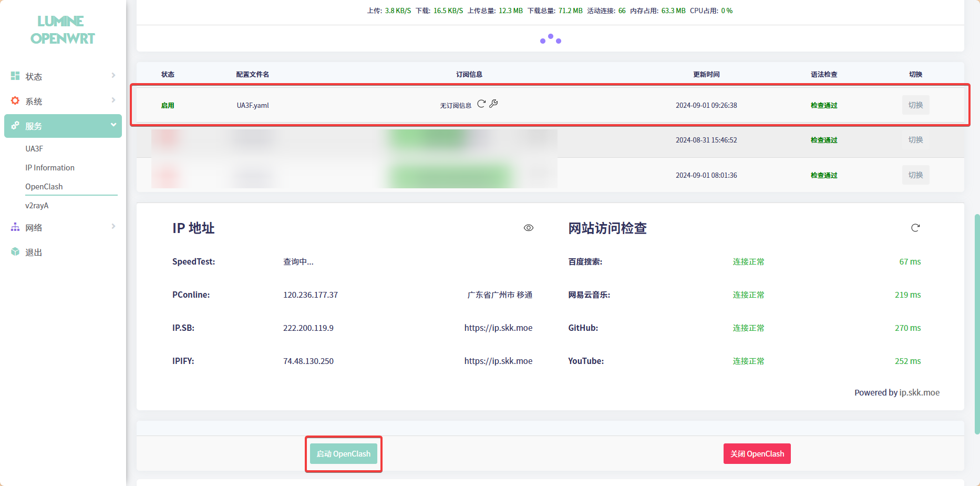Collapse the 服务 menu chevron
Image resolution: width=980 pixels, height=486 pixels.
(x=113, y=125)
